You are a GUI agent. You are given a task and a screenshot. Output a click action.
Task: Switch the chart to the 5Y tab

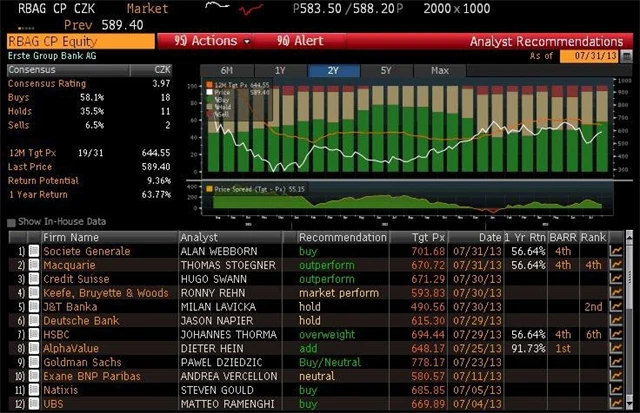click(386, 71)
